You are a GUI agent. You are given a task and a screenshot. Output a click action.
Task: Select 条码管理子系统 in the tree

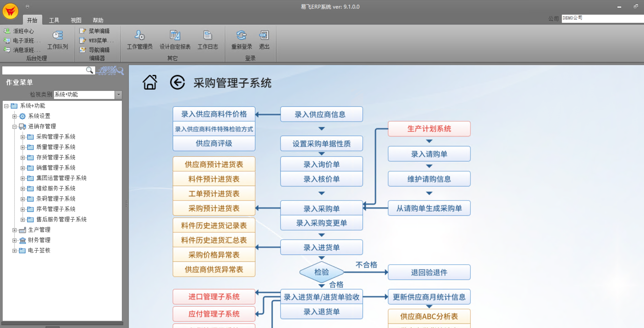pyautogui.click(x=56, y=199)
